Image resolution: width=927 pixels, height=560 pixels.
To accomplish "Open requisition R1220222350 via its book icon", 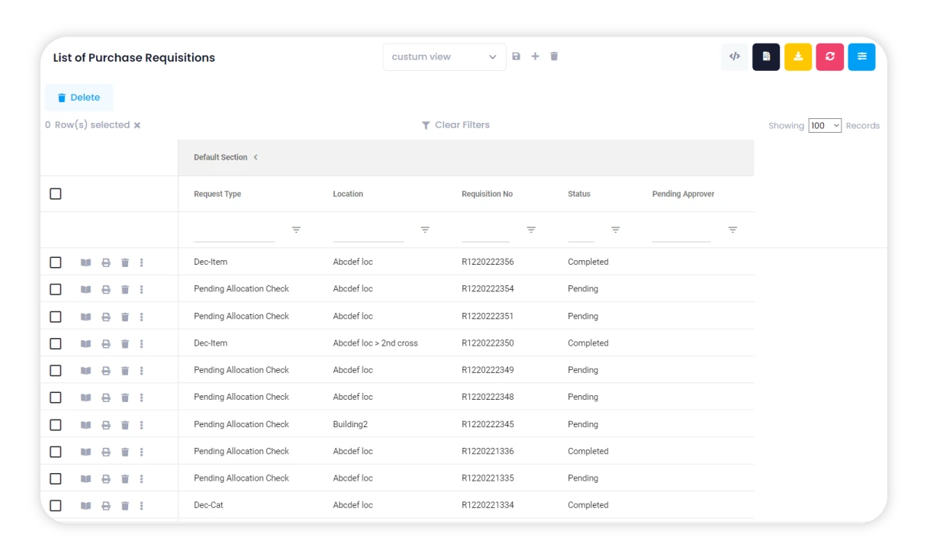I will (87, 343).
